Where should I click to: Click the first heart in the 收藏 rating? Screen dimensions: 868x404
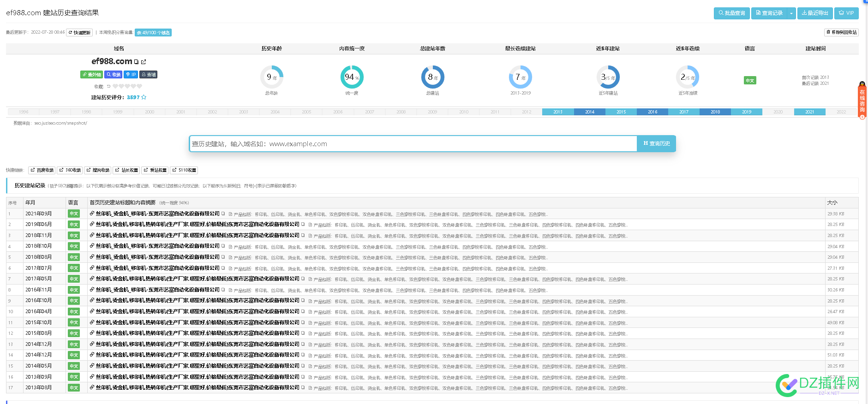coord(115,86)
